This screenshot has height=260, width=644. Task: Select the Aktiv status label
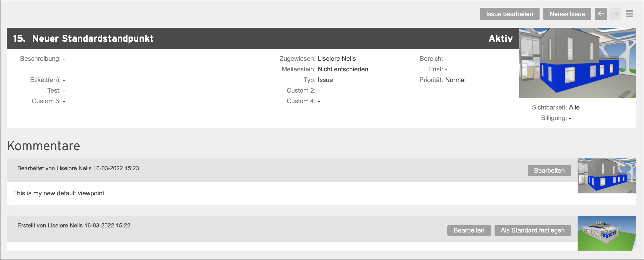click(501, 38)
